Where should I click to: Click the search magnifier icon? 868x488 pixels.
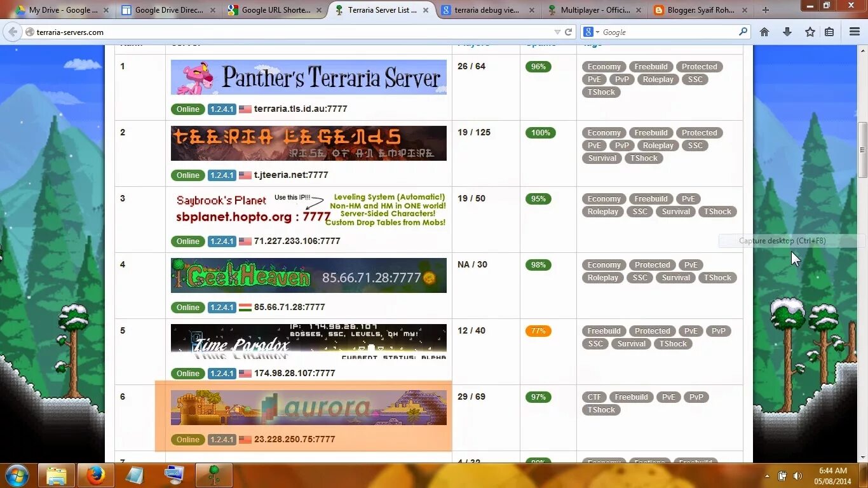coord(743,32)
